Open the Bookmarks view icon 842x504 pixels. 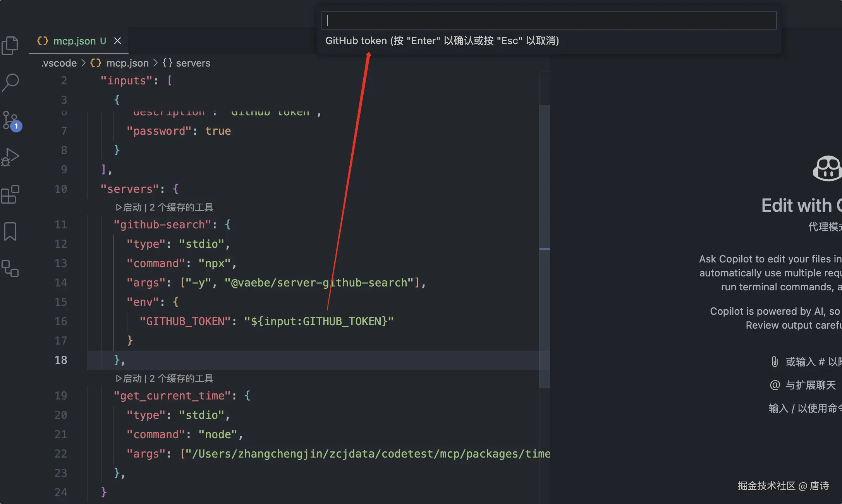coord(10,231)
